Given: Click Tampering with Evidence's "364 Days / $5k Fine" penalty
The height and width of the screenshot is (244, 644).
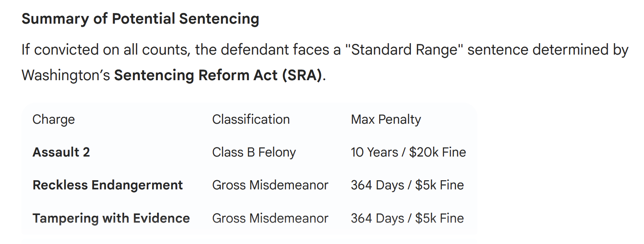Looking at the screenshot, I should 407,218.
